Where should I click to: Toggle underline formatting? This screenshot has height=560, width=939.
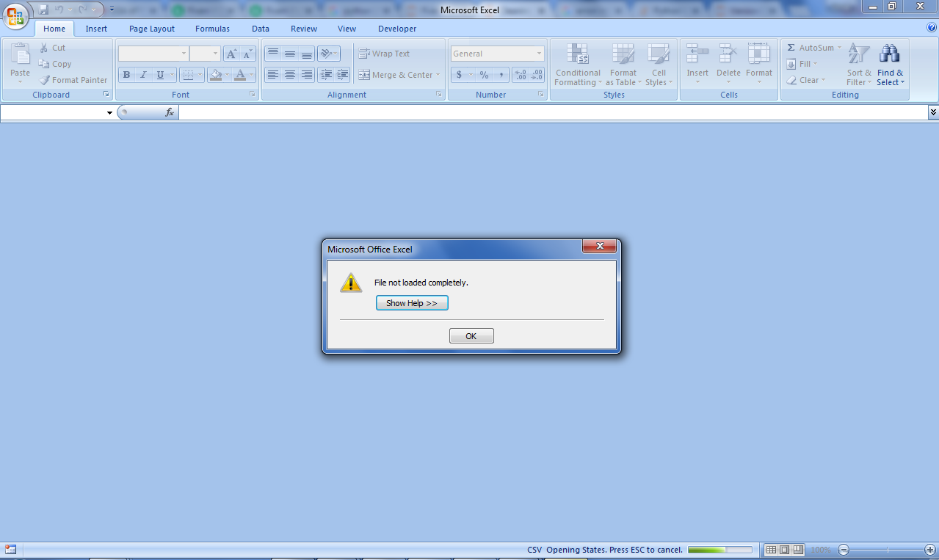tap(159, 74)
